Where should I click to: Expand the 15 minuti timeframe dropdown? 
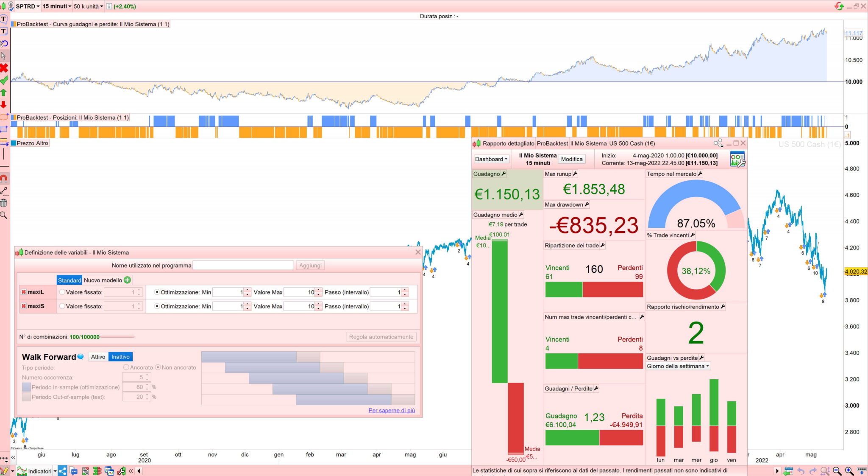pos(57,6)
